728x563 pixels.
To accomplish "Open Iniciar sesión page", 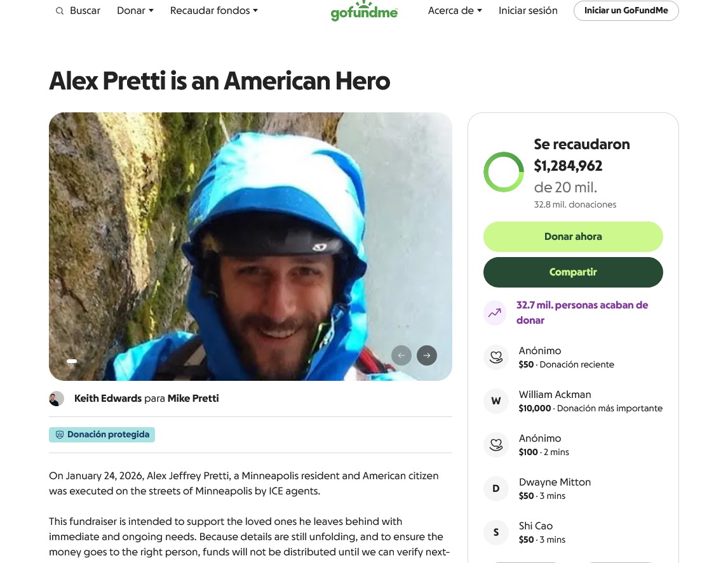I will coord(528,11).
